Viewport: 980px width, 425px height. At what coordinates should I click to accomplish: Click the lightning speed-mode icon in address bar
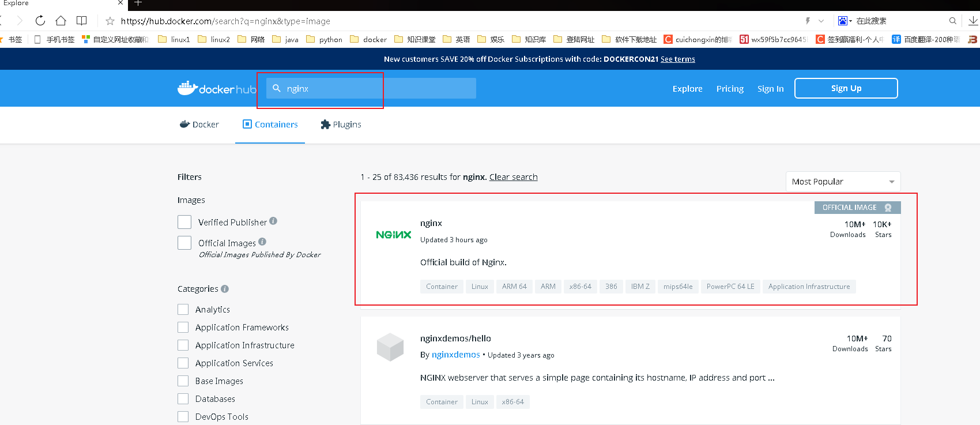[808, 21]
